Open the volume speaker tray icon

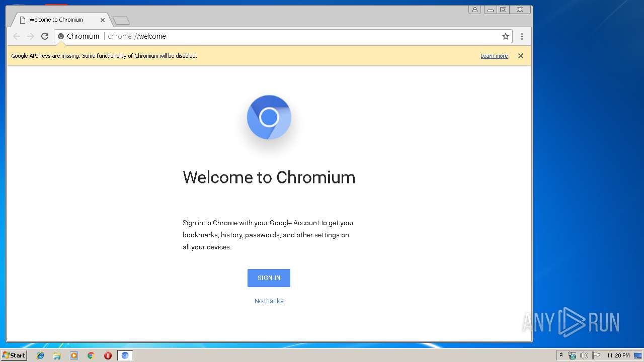[584, 355]
